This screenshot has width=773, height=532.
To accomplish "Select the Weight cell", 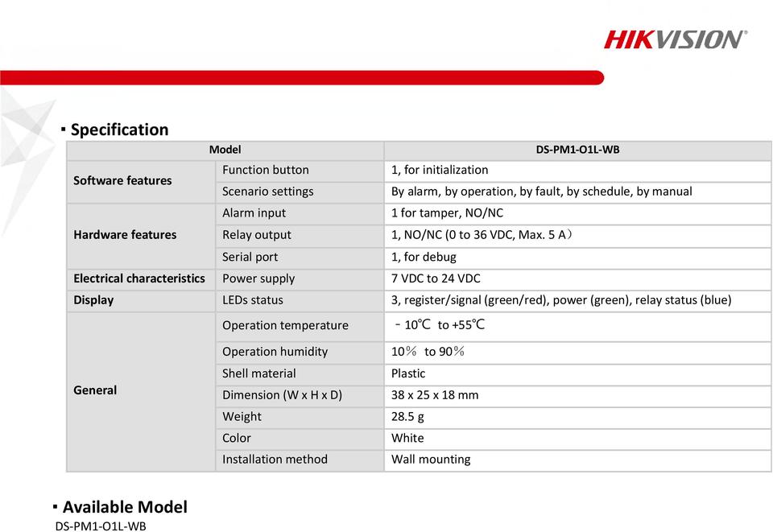I will (x=300, y=417).
